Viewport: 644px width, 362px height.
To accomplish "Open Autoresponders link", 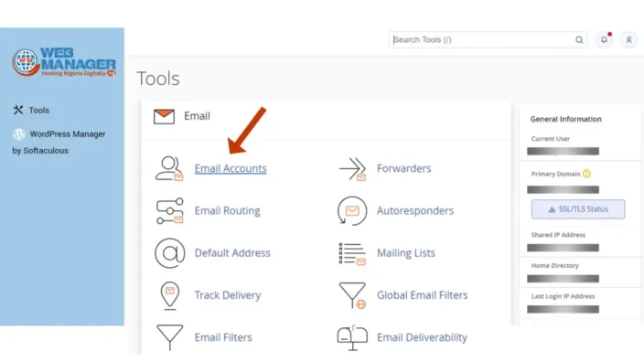I will coord(415,210).
